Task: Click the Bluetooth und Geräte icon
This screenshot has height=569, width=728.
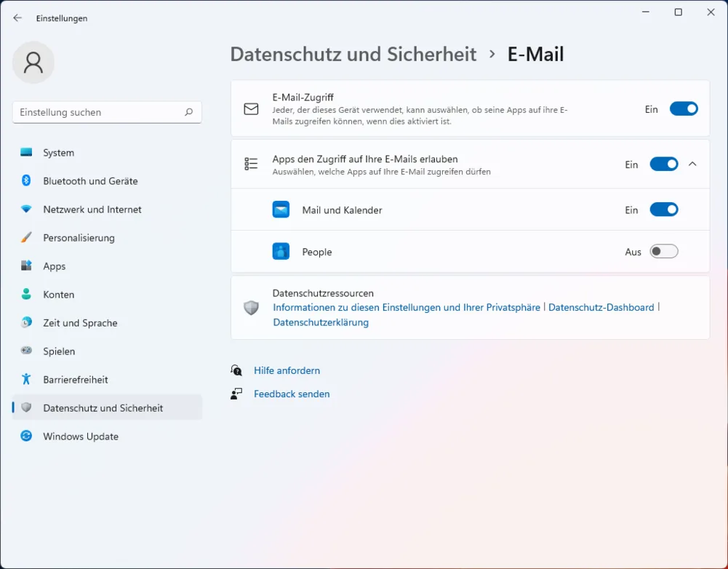Action: pos(26,180)
